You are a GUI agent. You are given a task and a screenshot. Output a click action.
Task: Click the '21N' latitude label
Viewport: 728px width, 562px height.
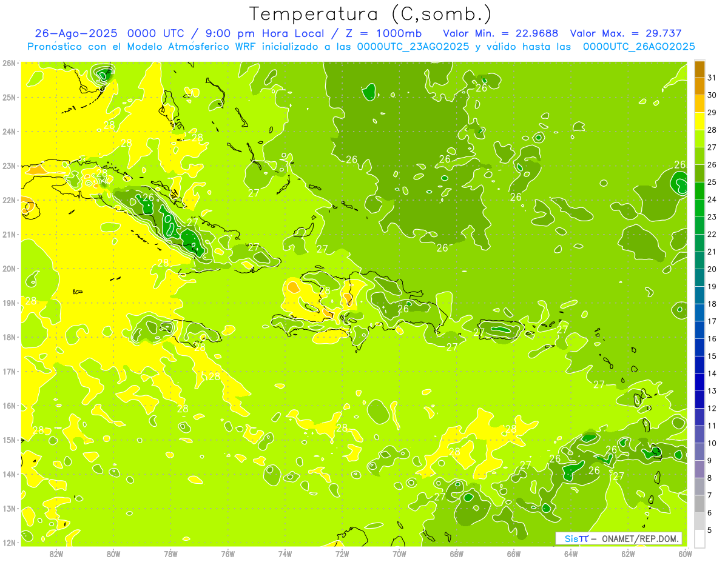[9, 234]
